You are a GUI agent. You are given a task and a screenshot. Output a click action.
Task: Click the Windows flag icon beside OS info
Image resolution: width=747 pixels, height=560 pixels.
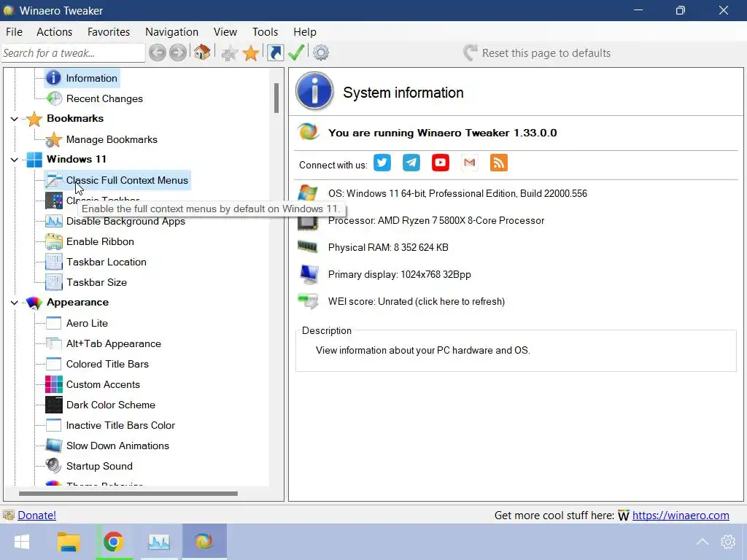pos(308,193)
